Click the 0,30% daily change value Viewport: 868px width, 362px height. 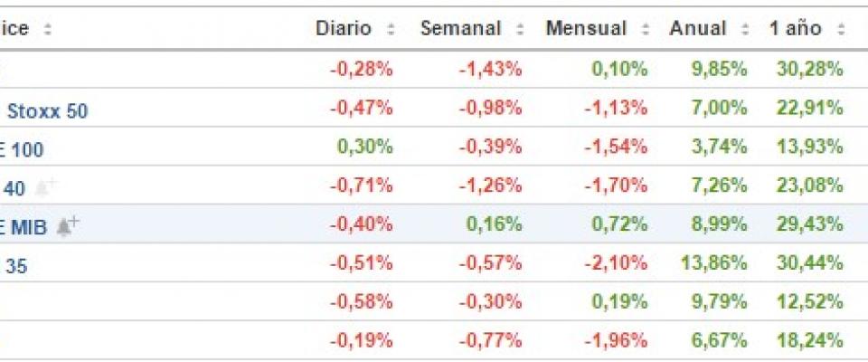(364, 148)
